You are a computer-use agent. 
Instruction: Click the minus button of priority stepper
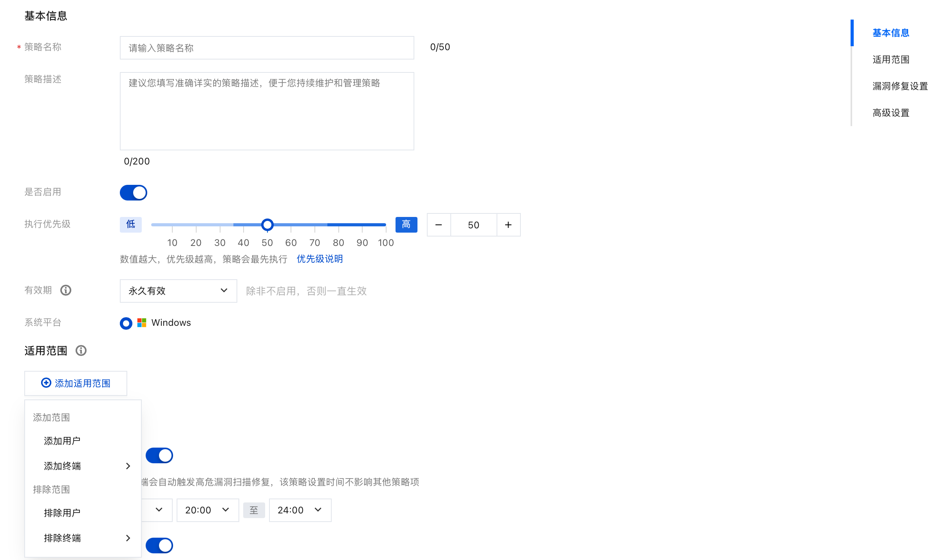[439, 225]
